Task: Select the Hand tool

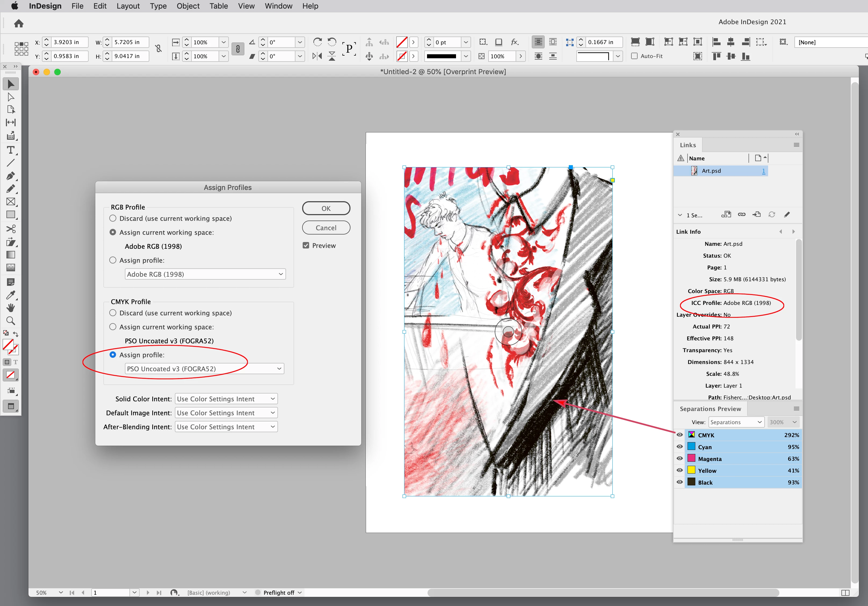Action: [x=10, y=308]
